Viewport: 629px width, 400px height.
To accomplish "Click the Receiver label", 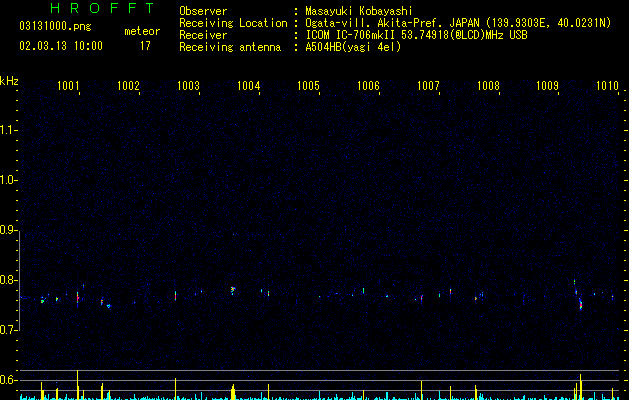I will [x=203, y=35].
